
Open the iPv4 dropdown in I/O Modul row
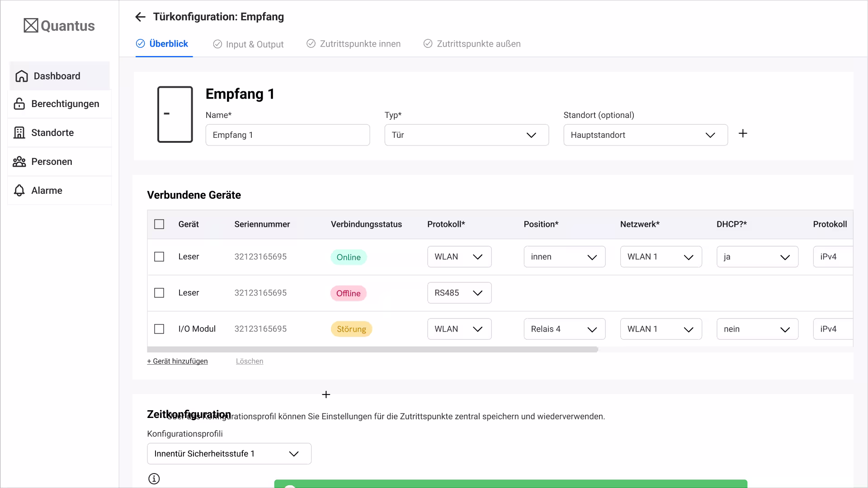(x=833, y=329)
